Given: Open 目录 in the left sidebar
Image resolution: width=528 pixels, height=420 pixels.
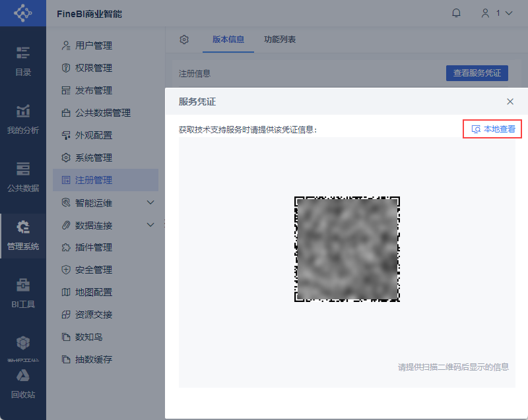Looking at the screenshot, I should (x=23, y=61).
